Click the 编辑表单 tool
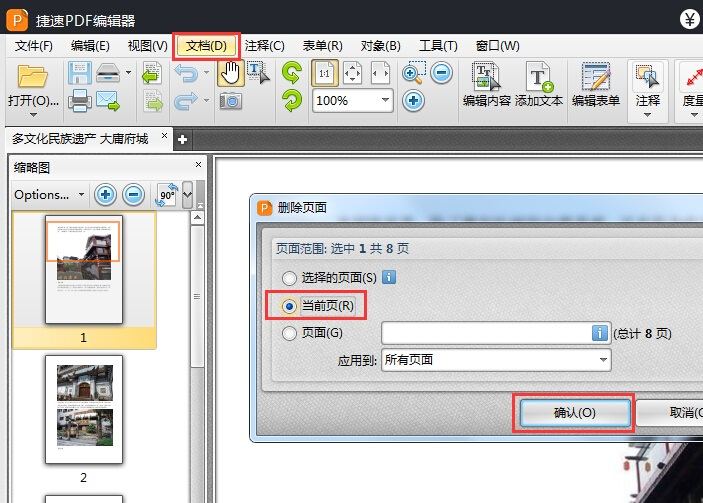This screenshot has height=503, width=703. pyautogui.click(x=596, y=84)
